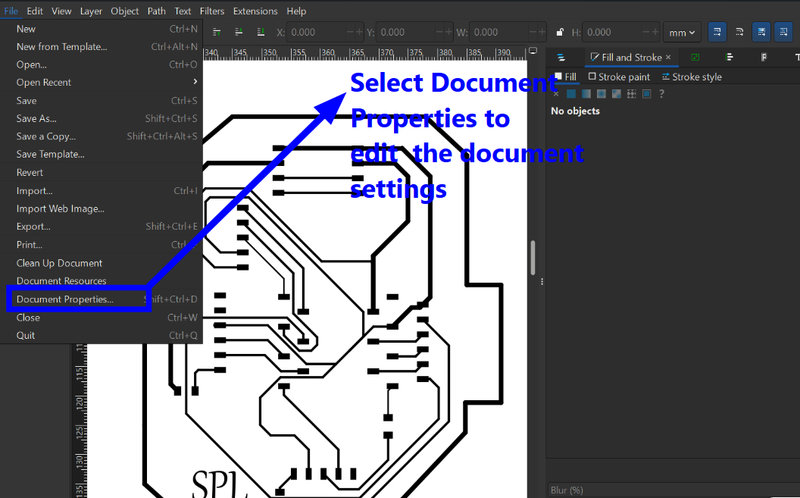Choose pattern fill icon

(632, 94)
